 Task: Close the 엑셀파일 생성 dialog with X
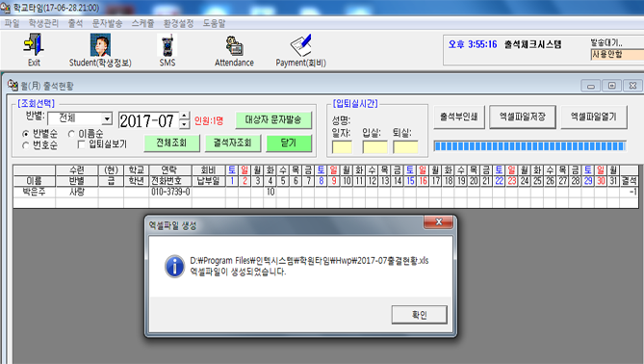click(438, 221)
